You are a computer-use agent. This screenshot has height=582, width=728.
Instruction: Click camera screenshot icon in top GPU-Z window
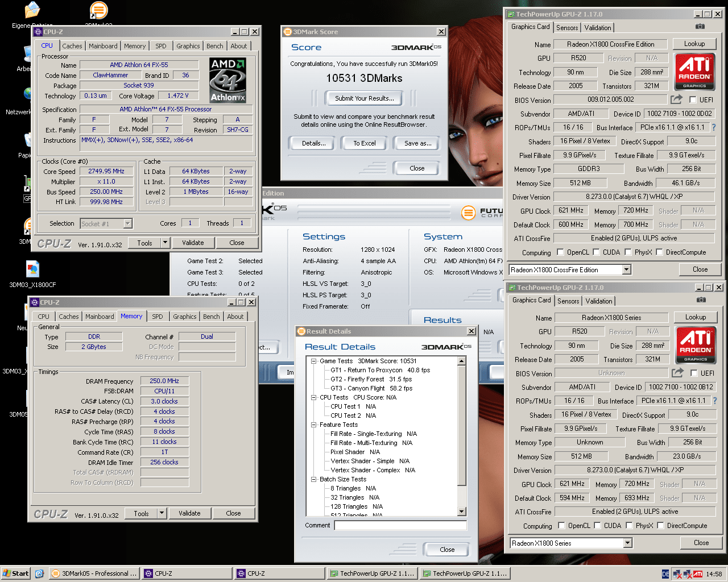pyautogui.click(x=700, y=27)
